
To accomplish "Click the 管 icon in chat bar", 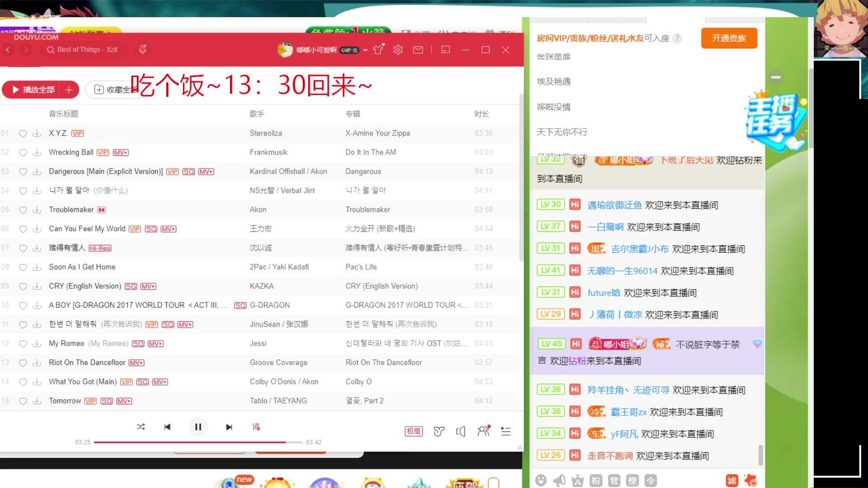I will pos(614,480).
